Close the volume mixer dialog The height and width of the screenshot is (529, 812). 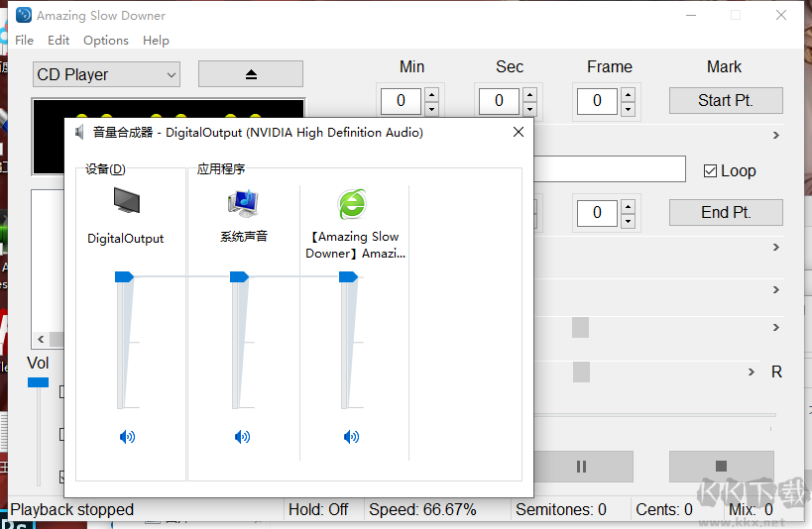click(519, 132)
